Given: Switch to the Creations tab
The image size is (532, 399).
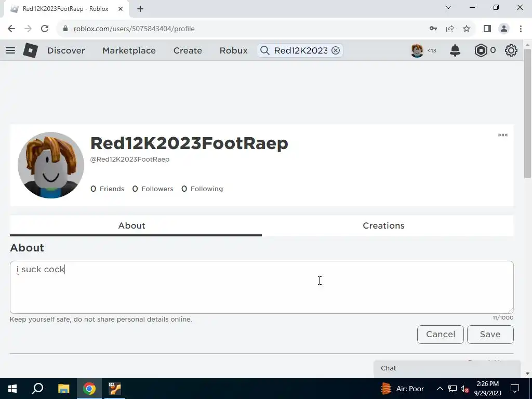Looking at the screenshot, I should click(x=383, y=225).
